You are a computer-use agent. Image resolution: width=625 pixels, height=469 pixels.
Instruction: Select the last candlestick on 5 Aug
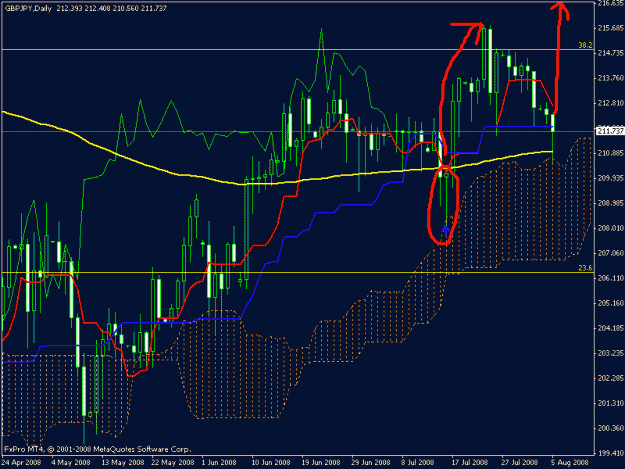tap(553, 123)
